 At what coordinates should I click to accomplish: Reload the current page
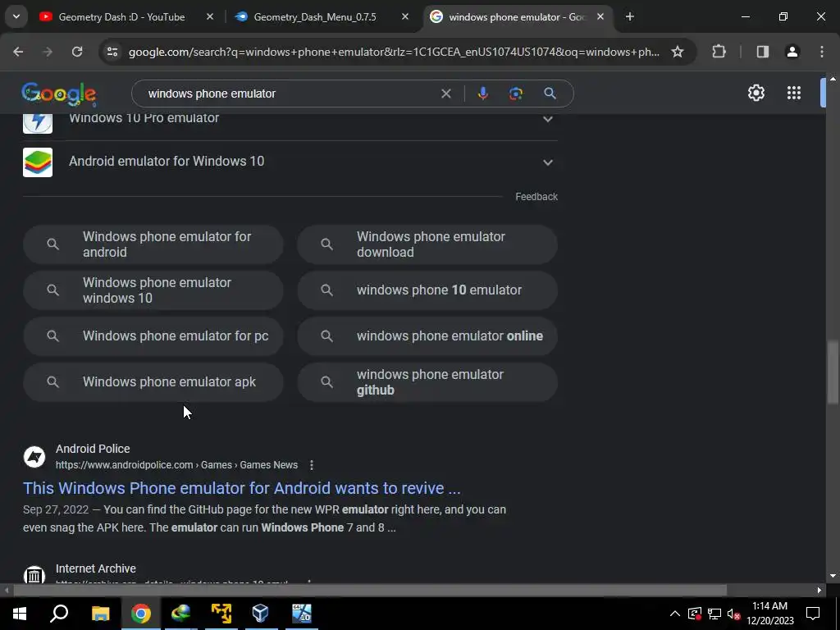pos(77,52)
